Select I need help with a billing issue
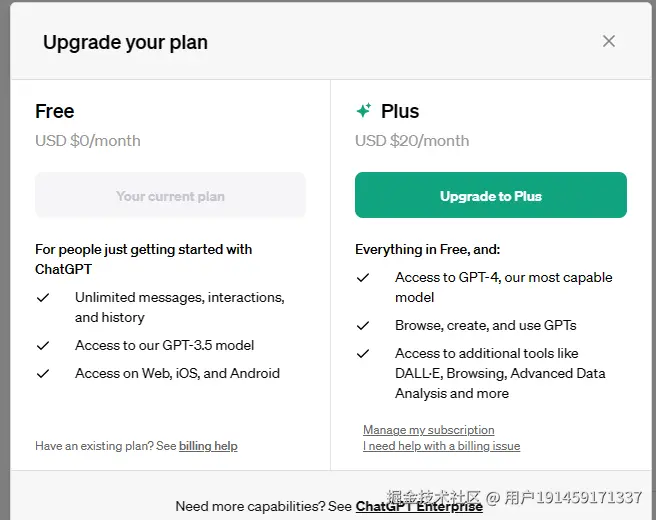The image size is (656, 520). (x=441, y=446)
